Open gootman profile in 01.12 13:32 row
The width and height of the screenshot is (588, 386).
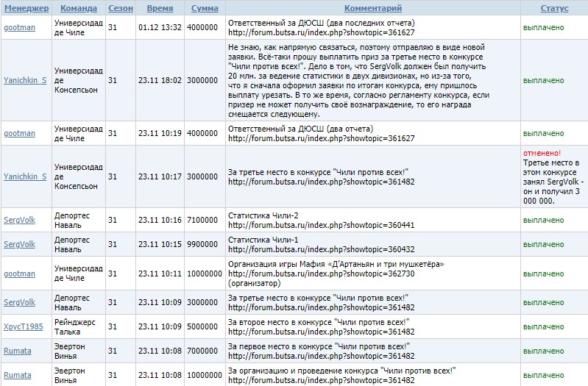pos(19,28)
